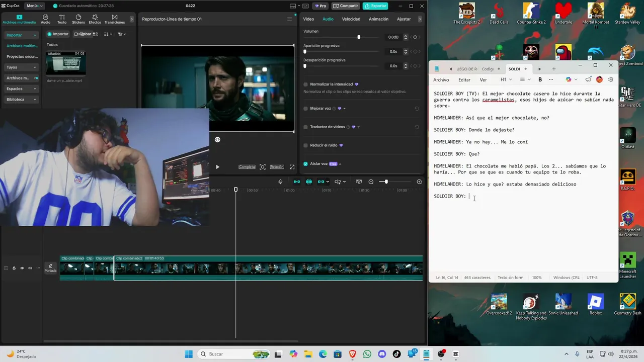
Task: Open Discord from the taskbar
Action: (382, 354)
